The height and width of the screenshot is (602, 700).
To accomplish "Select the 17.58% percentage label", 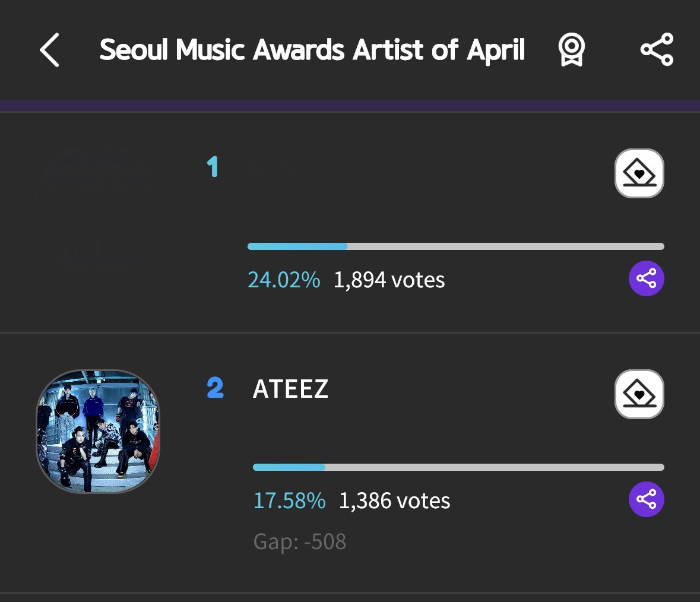I will click(289, 500).
